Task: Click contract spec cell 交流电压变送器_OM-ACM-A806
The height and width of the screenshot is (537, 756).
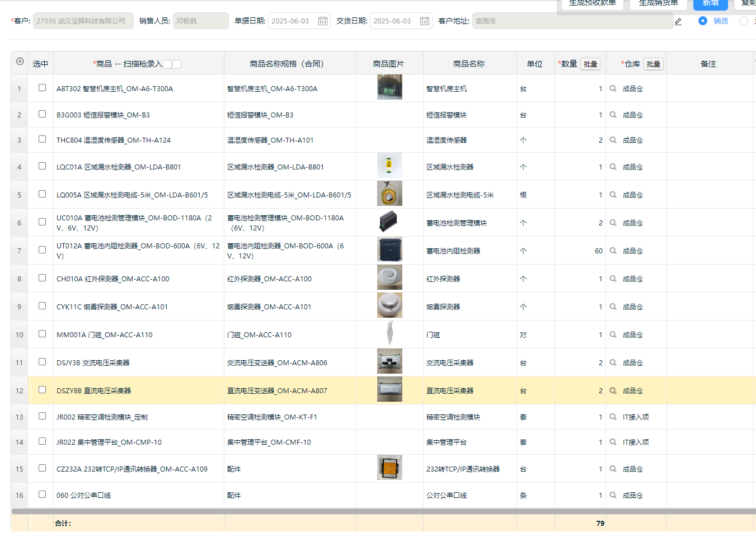Action: 290,362
